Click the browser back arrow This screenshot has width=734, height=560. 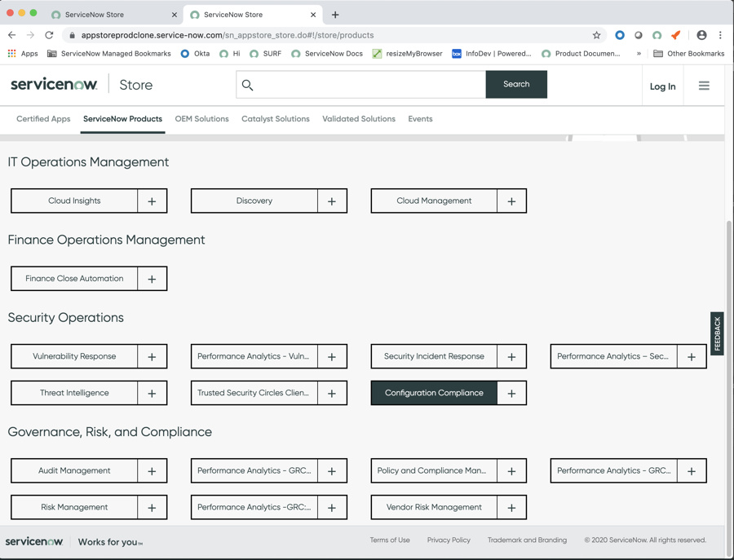12,35
